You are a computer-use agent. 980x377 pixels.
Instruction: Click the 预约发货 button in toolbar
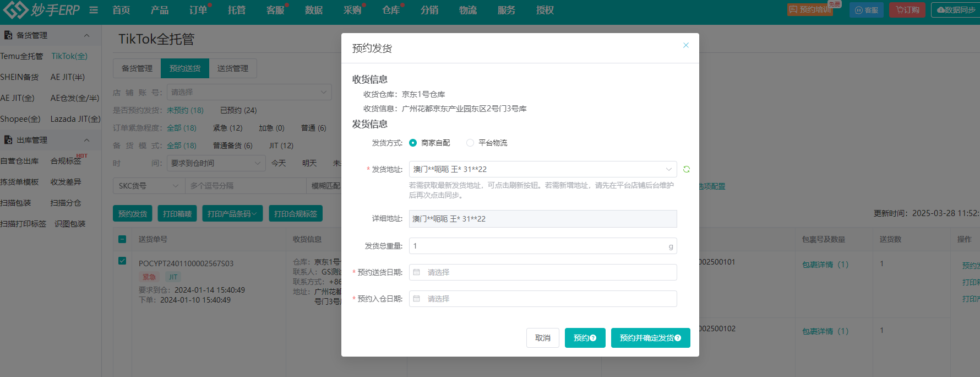pyautogui.click(x=133, y=214)
